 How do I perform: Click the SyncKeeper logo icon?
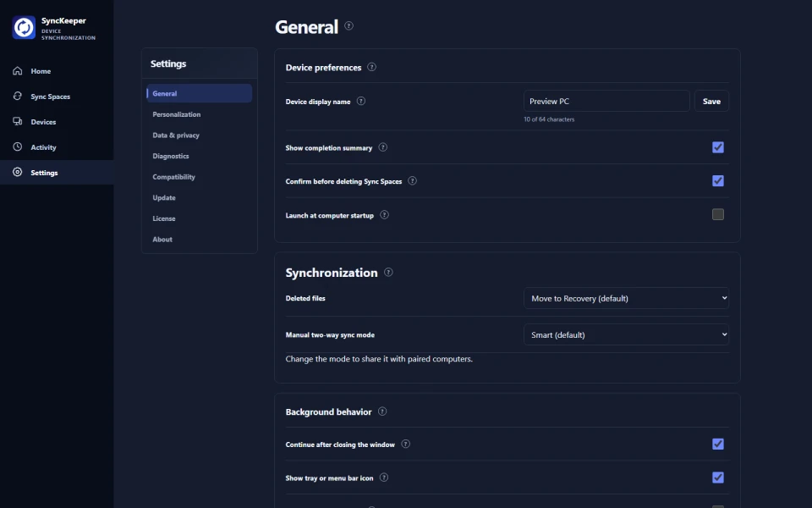[x=24, y=27]
